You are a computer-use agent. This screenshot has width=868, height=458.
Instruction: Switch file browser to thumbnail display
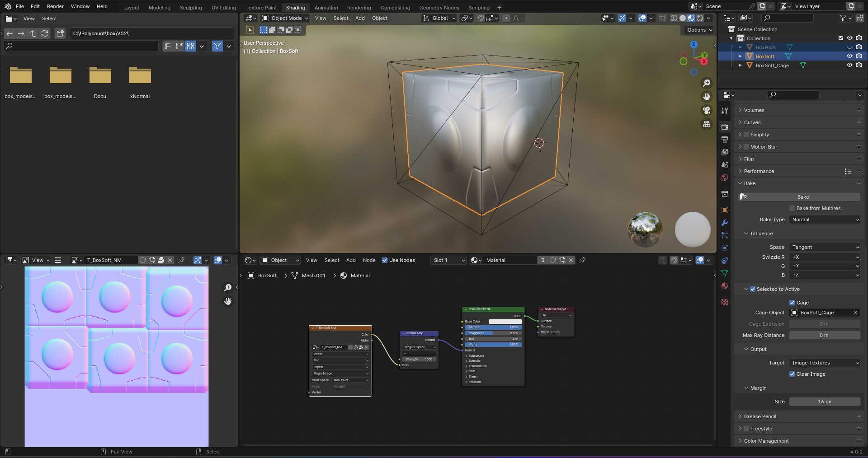click(190, 46)
